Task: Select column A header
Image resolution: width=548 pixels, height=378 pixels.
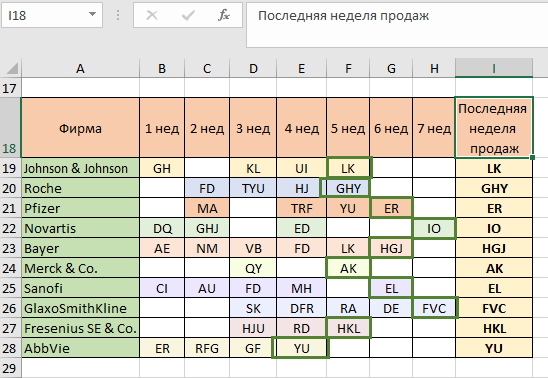Action: tap(80, 68)
